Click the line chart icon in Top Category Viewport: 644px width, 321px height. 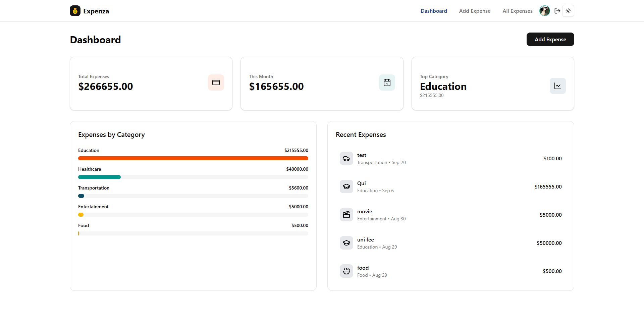tap(558, 86)
